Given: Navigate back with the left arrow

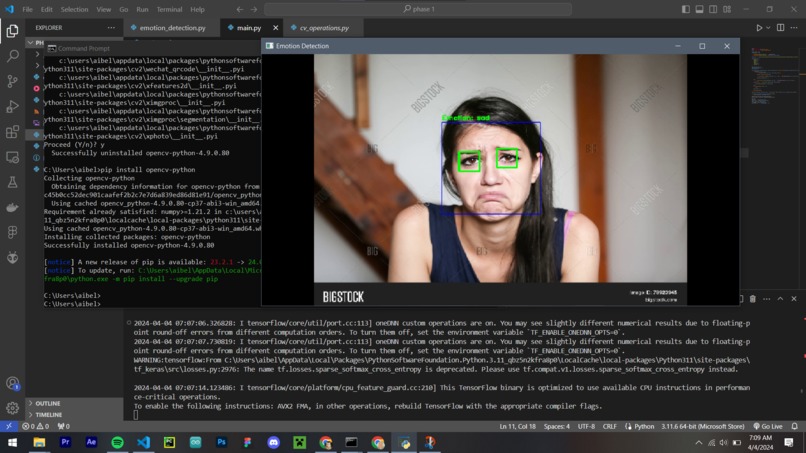Looking at the screenshot, I should pyautogui.click(x=240, y=9).
